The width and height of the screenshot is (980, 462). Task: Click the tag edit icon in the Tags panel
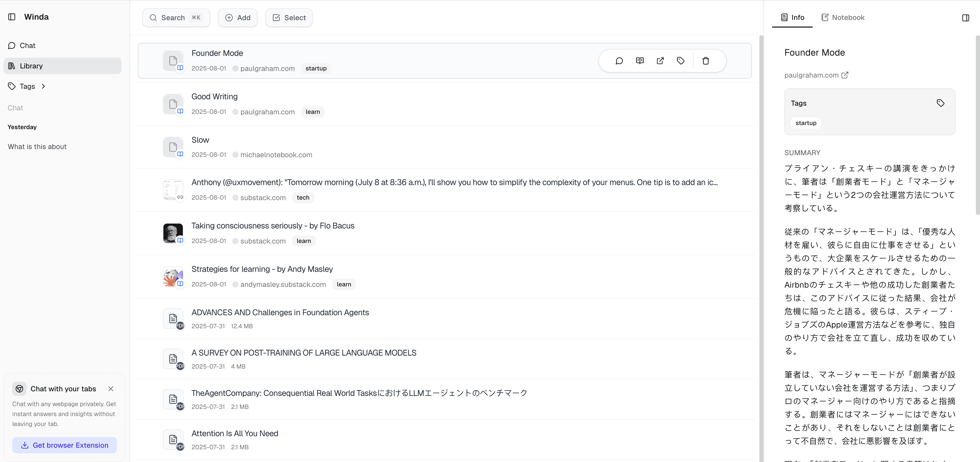tap(940, 103)
